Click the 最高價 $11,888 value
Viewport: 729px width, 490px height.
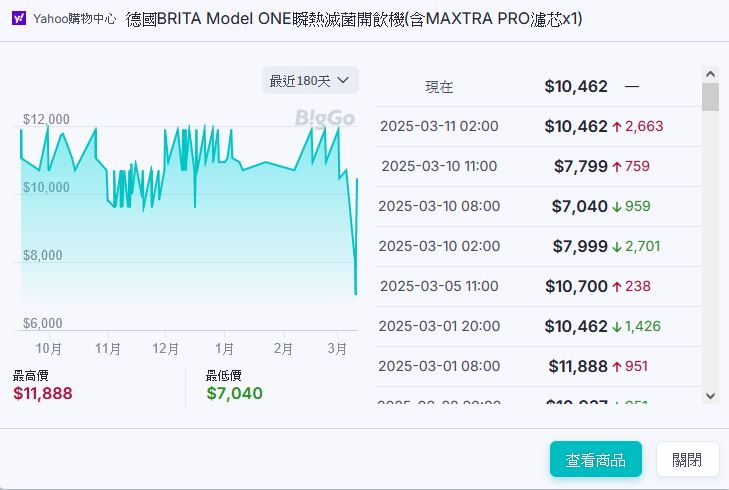coord(43,393)
